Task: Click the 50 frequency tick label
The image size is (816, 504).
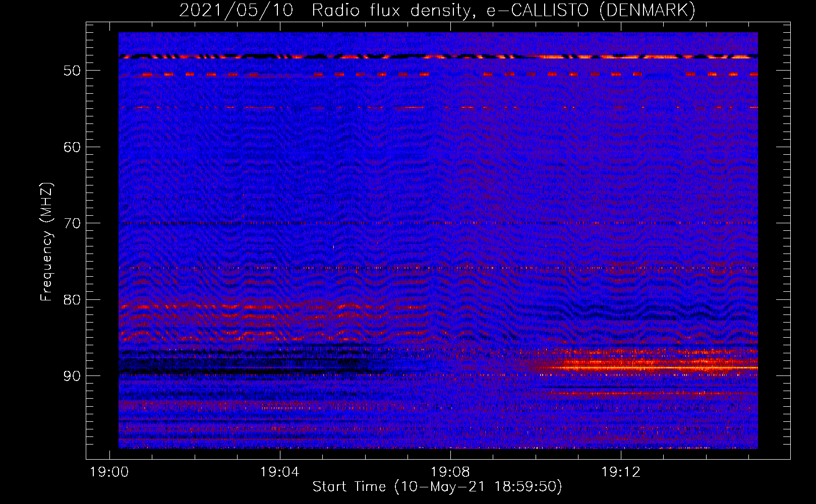Action: coord(72,71)
